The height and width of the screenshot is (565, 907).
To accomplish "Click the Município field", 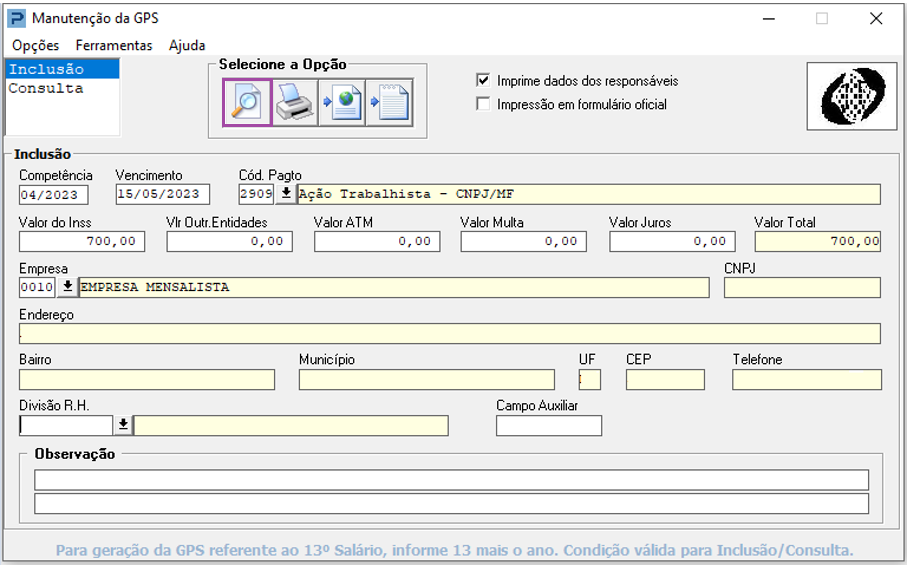I will (427, 379).
